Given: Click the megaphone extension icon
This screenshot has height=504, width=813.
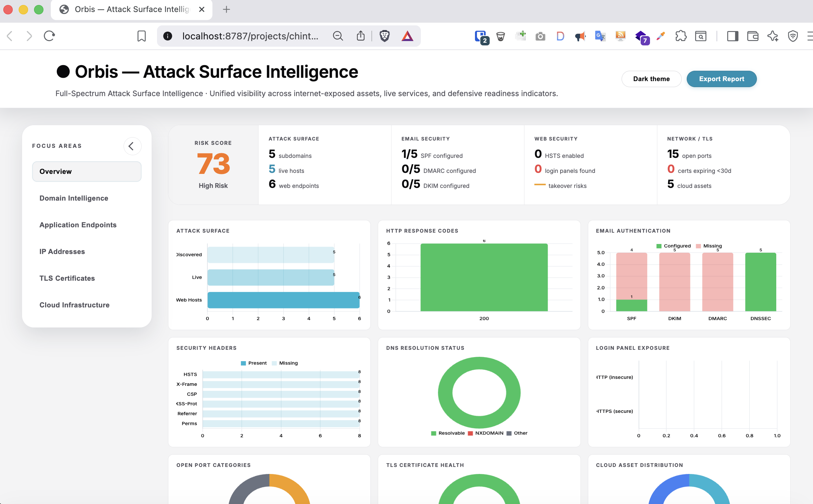Looking at the screenshot, I should 580,36.
